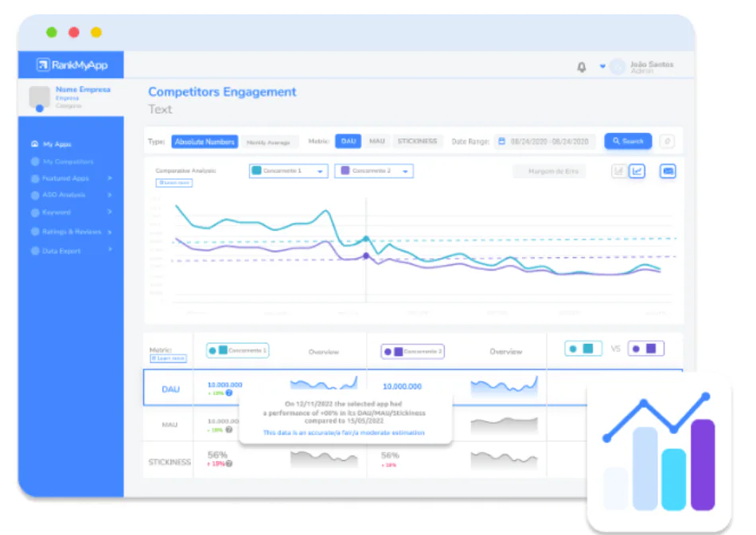Click the Nome Empresa company avatar
The width and height of the screenshot is (756, 535).
click(39, 96)
